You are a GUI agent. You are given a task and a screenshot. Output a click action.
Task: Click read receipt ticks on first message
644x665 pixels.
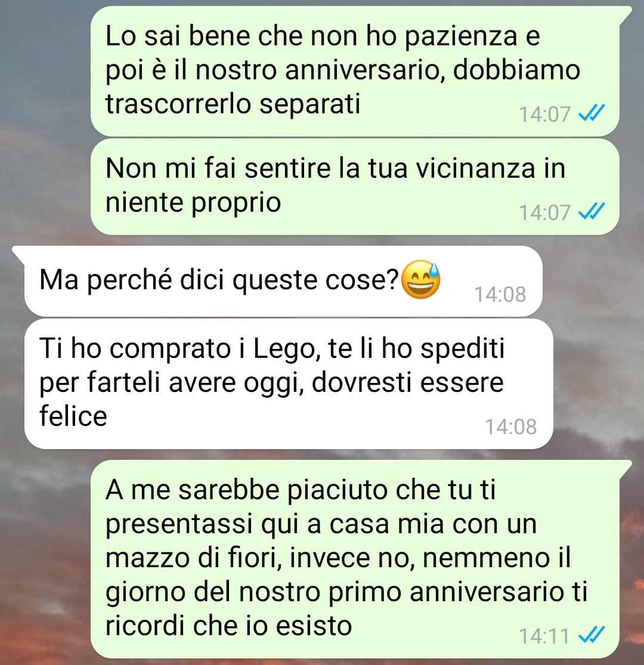592,113
